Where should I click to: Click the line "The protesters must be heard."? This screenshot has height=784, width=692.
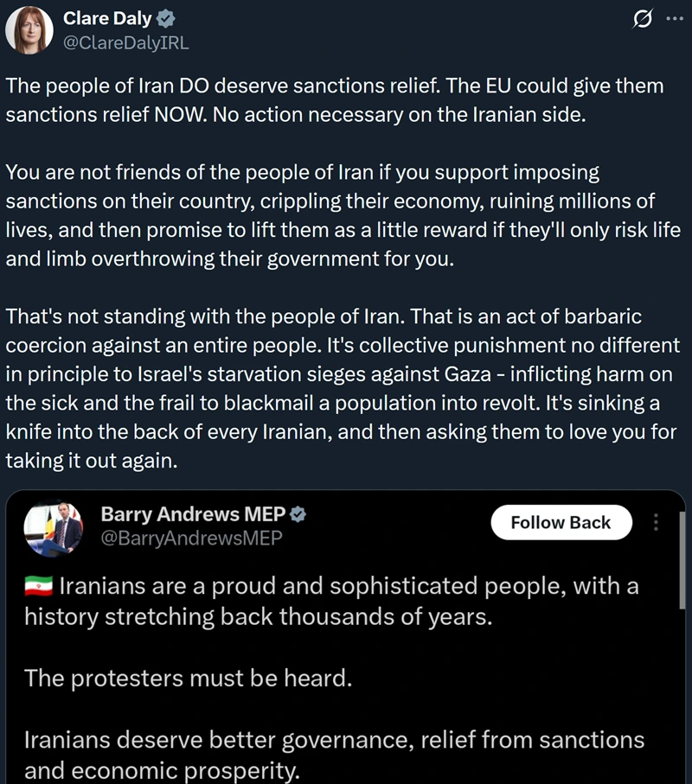point(188,679)
